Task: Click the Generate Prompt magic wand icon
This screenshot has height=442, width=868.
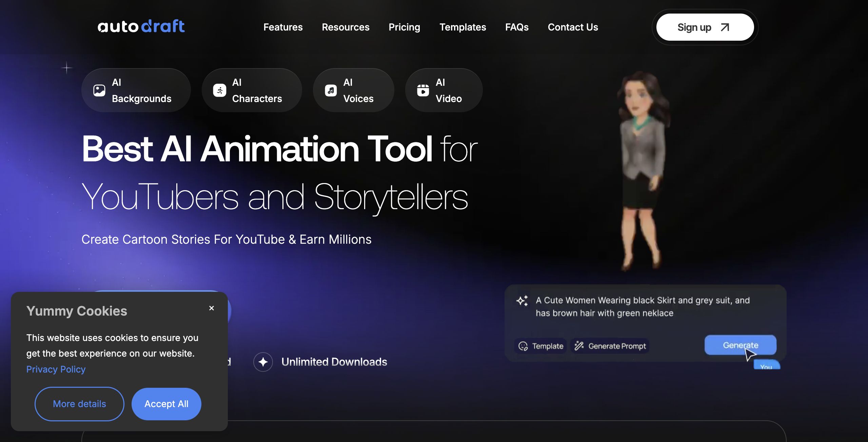Action: coord(579,346)
